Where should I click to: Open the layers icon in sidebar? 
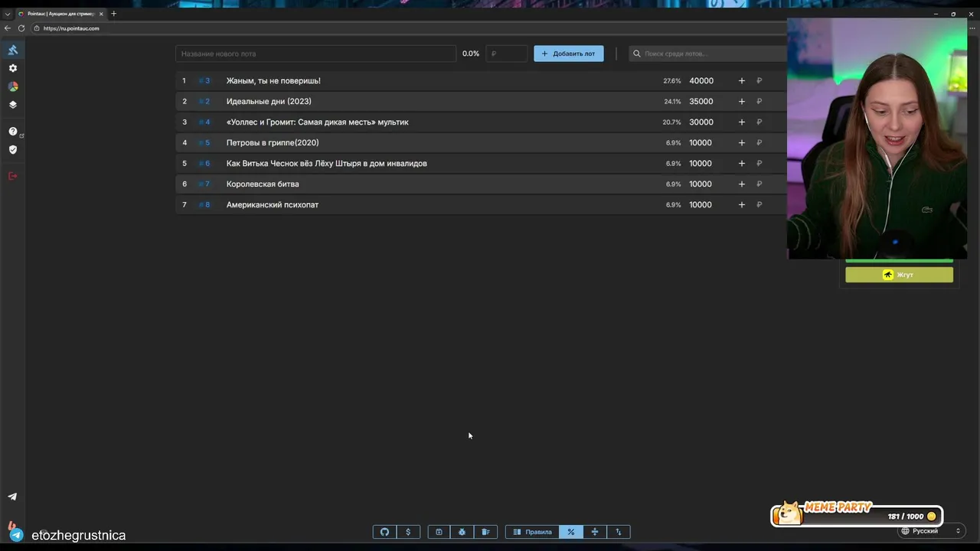click(12, 105)
